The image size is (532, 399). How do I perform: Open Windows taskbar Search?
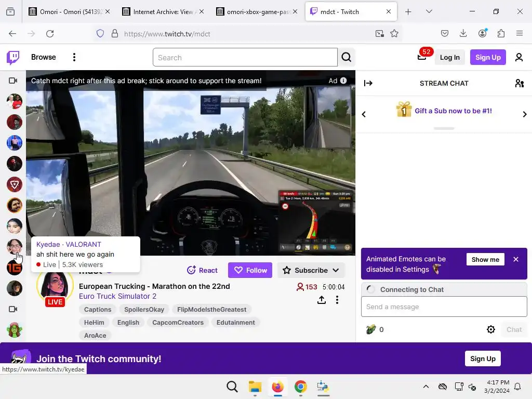tap(232, 387)
